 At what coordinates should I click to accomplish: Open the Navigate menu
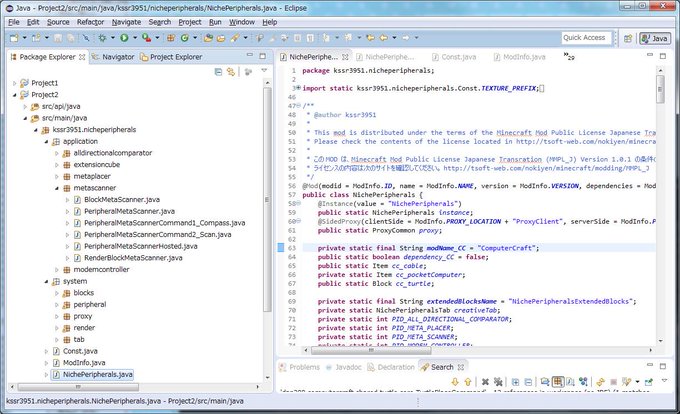pos(126,22)
